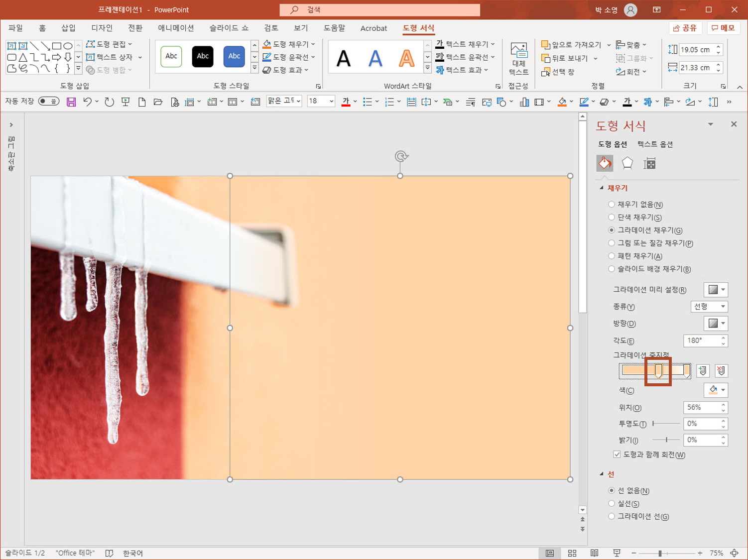This screenshot has width=748, height=560.
Task: Click the new document icon in quick toolbar
Action: (142, 102)
